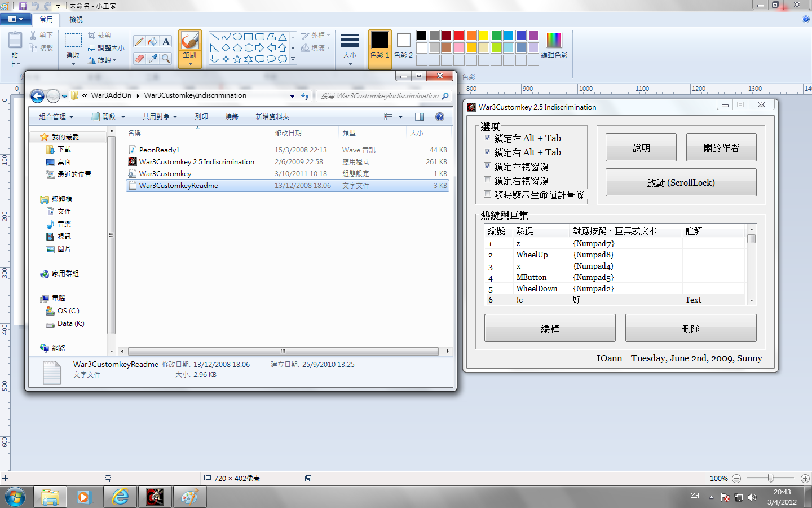Open Explorer's blue help icon
Screen dimensions: 812x508
coord(440,117)
